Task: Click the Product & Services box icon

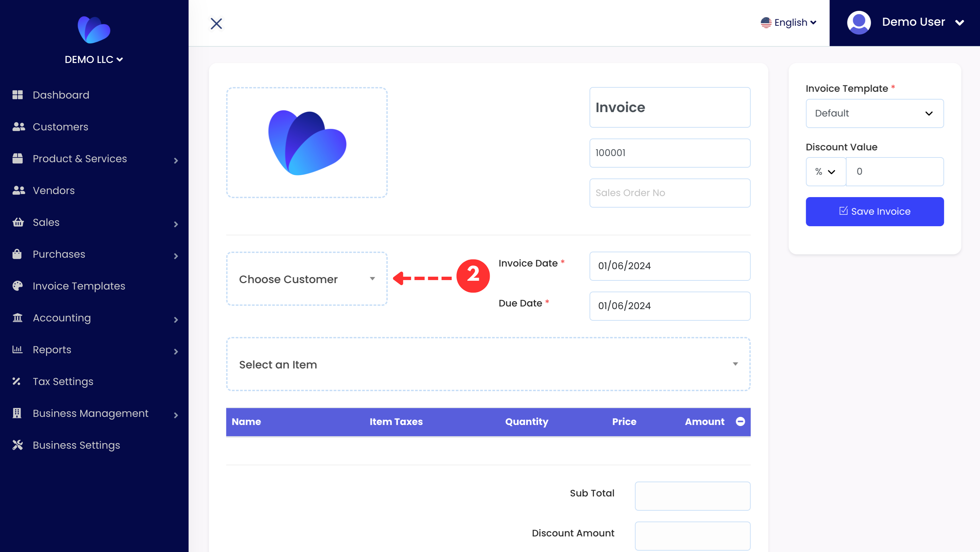Action: tap(18, 158)
